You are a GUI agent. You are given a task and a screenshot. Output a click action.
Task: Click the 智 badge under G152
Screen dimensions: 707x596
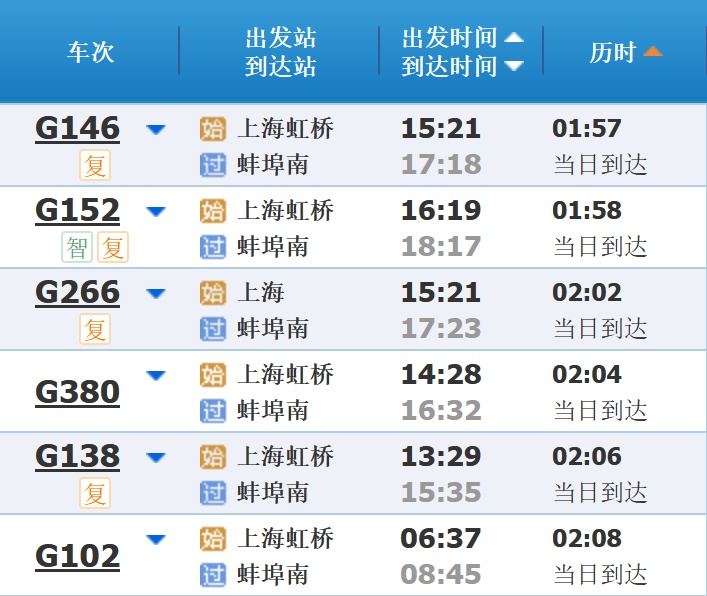(77, 246)
